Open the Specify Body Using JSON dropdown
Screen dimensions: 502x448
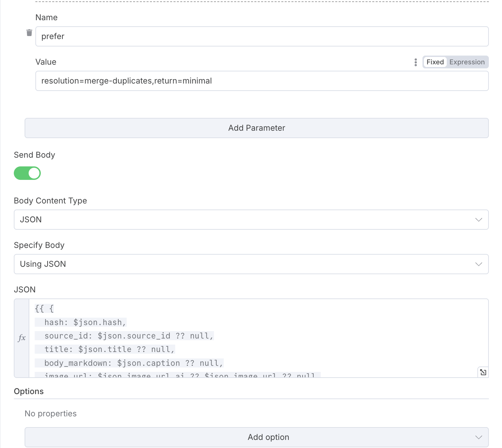(251, 264)
